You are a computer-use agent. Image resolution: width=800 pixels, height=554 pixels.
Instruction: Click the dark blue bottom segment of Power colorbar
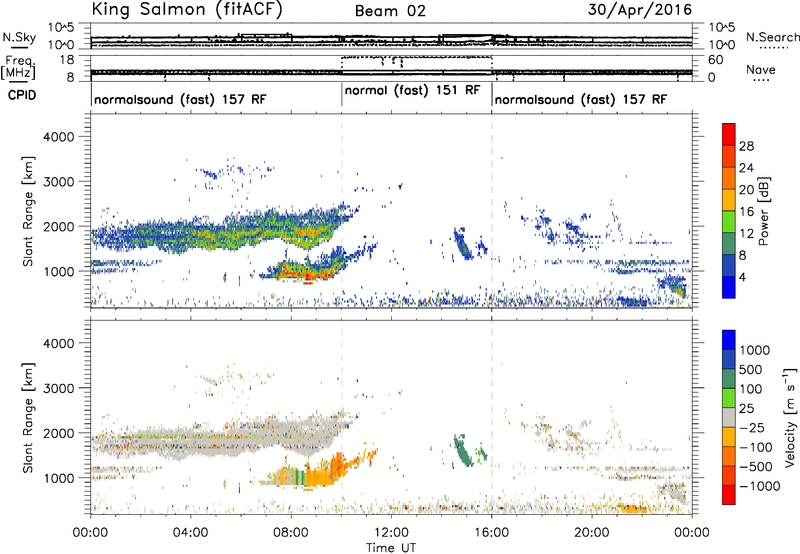coord(729,288)
